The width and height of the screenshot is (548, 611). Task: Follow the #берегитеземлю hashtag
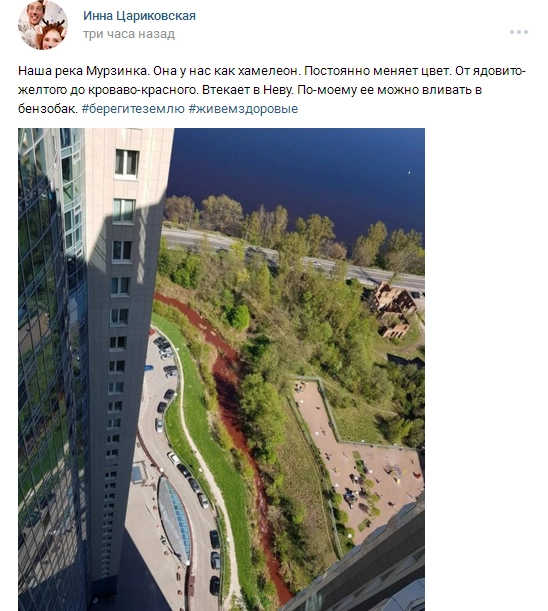133,108
